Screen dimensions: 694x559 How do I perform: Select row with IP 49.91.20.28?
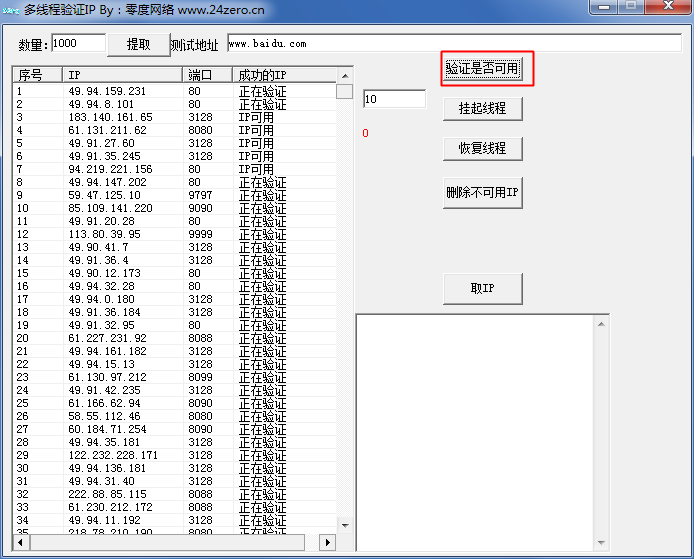coord(174,221)
